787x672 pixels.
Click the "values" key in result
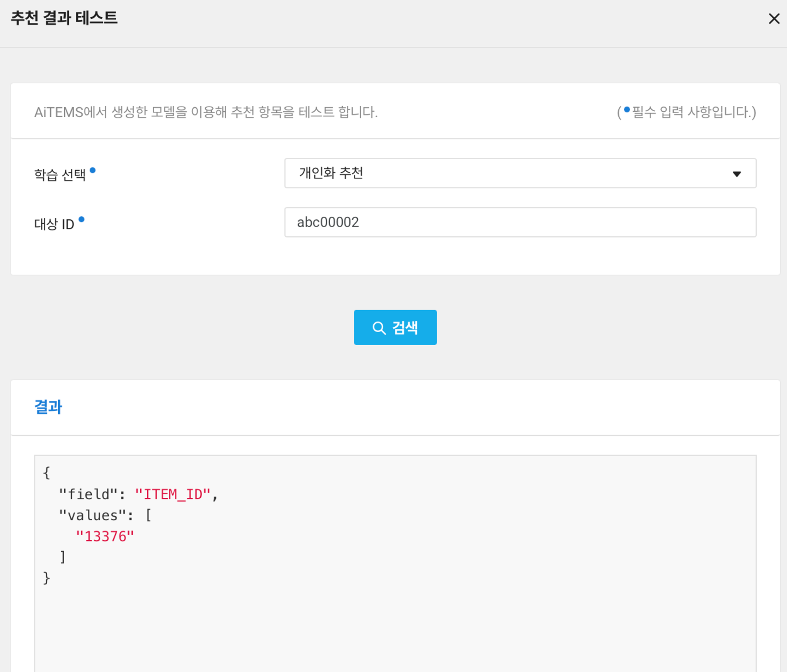[x=92, y=516]
